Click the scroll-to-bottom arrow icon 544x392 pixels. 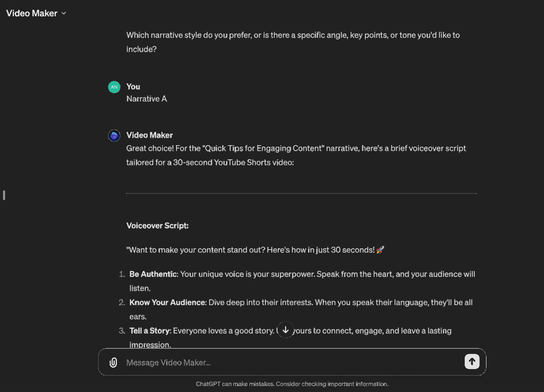click(285, 329)
